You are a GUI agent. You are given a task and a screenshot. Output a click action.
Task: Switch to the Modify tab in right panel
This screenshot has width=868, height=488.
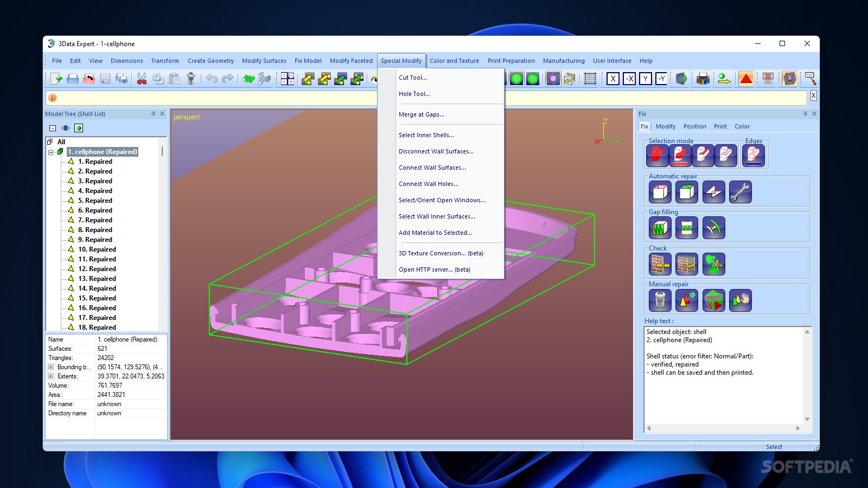[x=666, y=126]
